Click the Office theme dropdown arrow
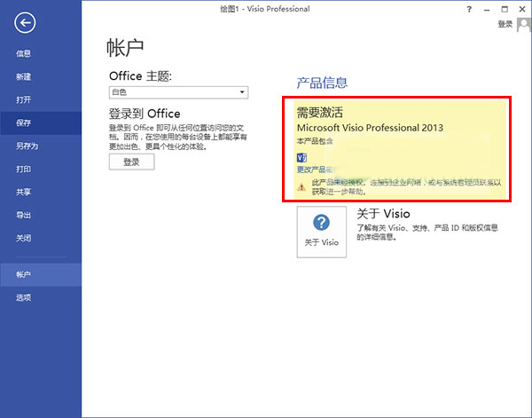 pyautogui.click(x=242, y=92)
